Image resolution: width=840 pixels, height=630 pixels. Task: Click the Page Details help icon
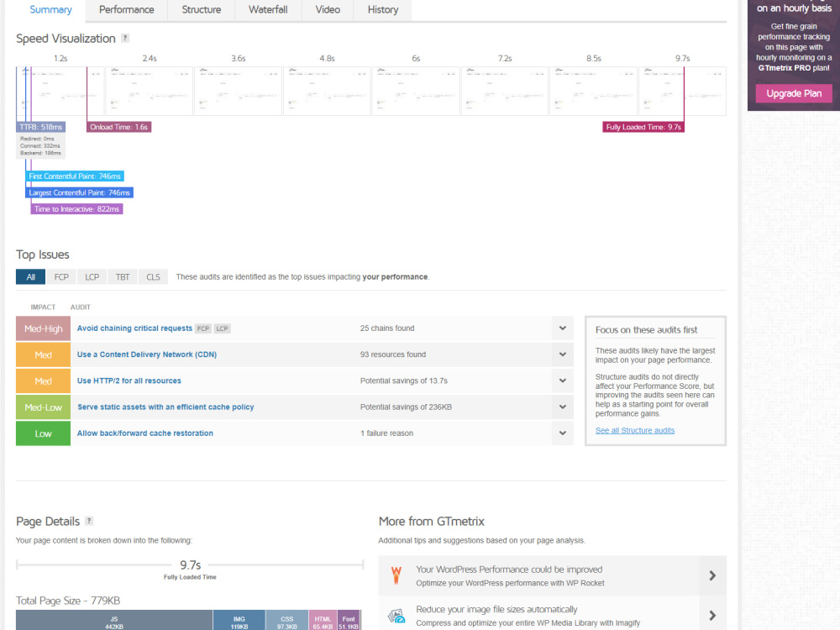pyautogui.click(x=90, y=521)
